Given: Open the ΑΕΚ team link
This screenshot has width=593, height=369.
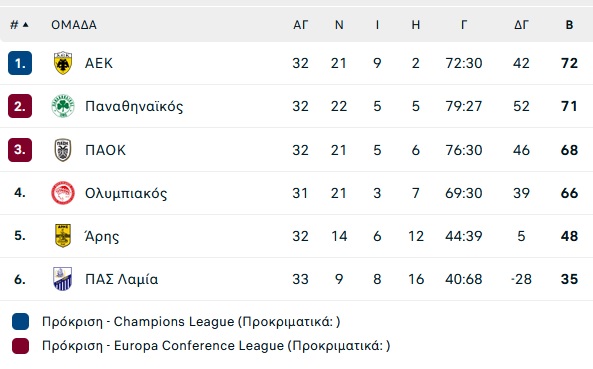Looking at the screenshot, I should coord(99,63).
